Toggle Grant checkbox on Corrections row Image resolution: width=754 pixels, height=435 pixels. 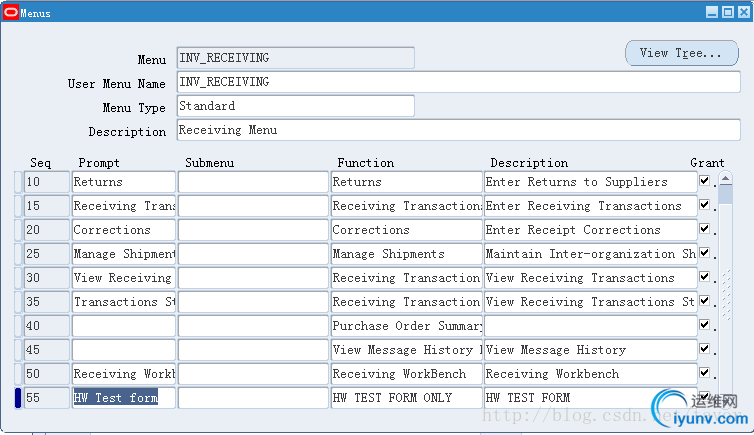coord(705,229)
